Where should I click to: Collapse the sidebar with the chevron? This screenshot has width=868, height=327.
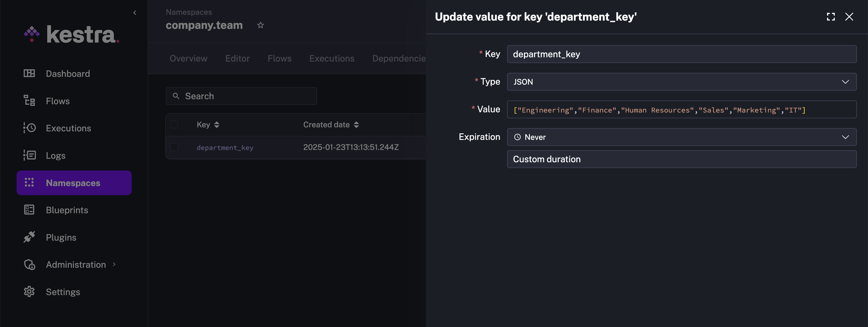(x=135, y=13)
